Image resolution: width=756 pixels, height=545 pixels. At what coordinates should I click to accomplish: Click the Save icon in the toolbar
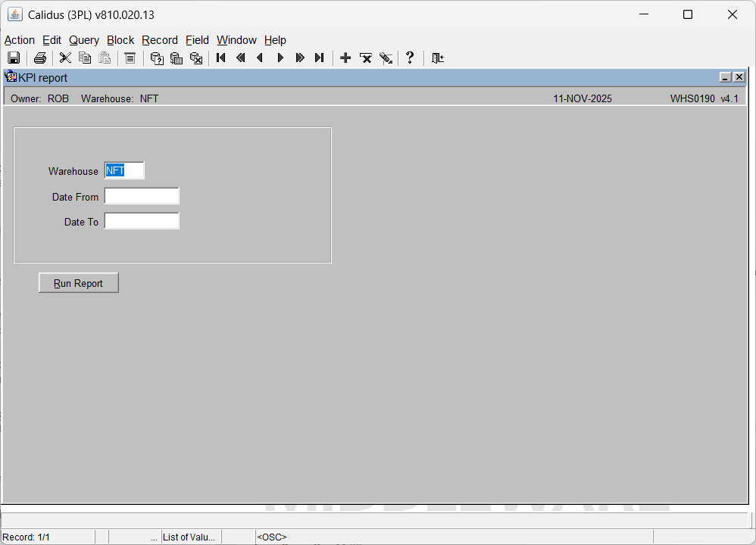point(14,58)
